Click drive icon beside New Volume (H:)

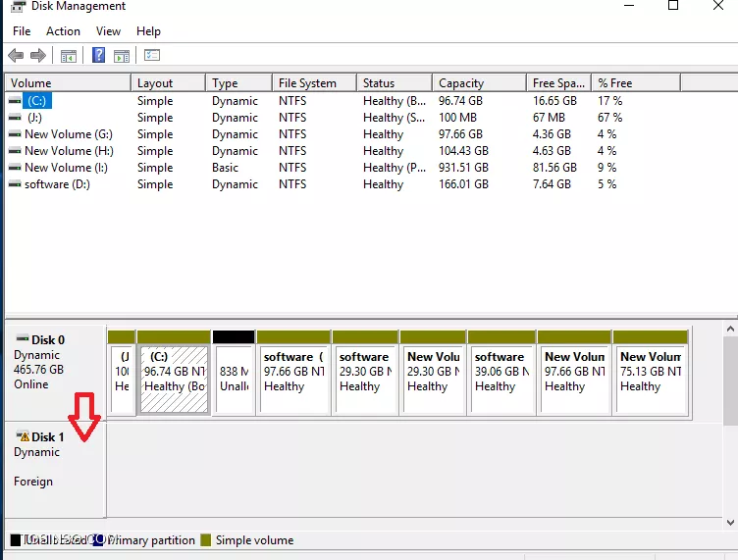(x=15, y=151)
